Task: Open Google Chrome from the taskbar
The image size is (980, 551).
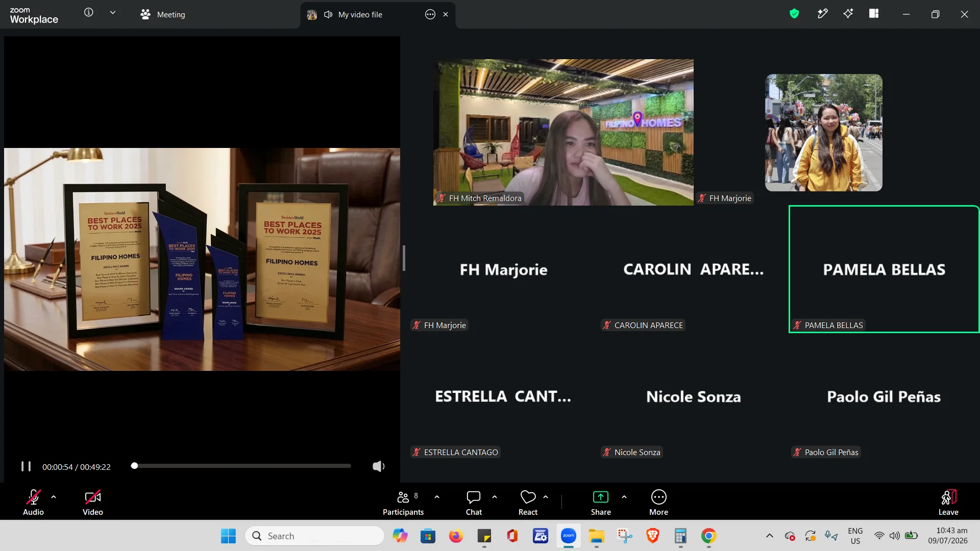Action: [x=708, y=536]
